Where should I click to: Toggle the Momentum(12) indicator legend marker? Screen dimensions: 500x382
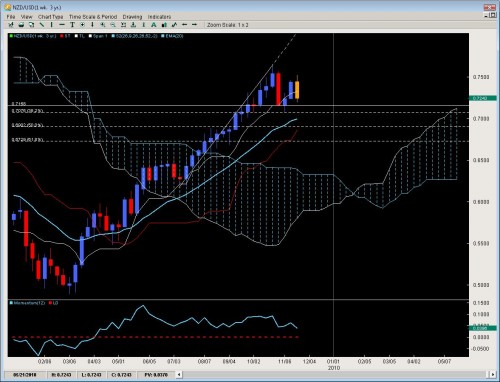tap(11, 303)
